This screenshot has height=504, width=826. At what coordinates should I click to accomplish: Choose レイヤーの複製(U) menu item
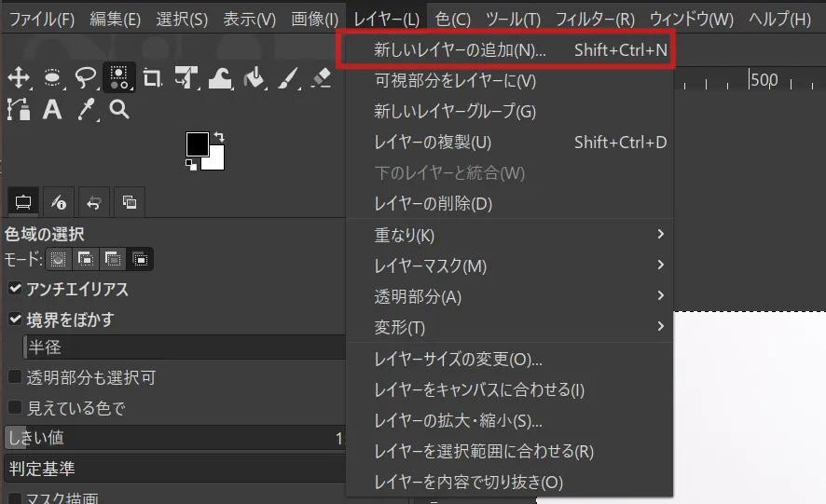[510, 143]
